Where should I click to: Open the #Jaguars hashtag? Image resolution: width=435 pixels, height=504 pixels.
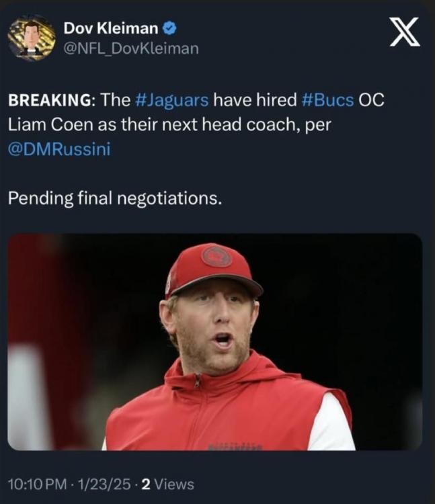tap(173, 101)
